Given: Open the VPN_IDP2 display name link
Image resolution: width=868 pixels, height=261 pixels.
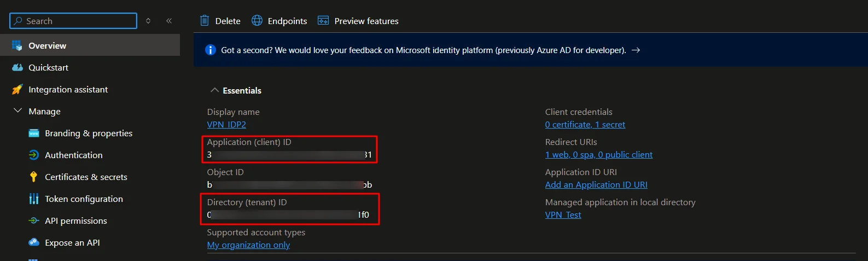Looking at the screenshot, I should [226, 124].
